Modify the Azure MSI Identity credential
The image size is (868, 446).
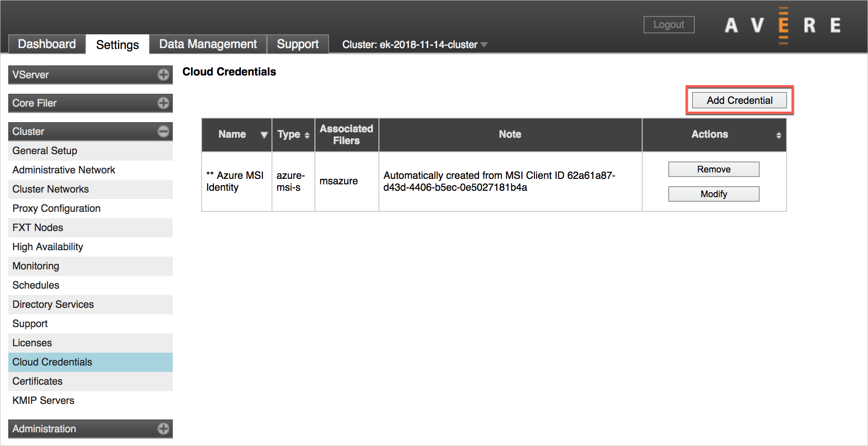click(x=714, y=194)
